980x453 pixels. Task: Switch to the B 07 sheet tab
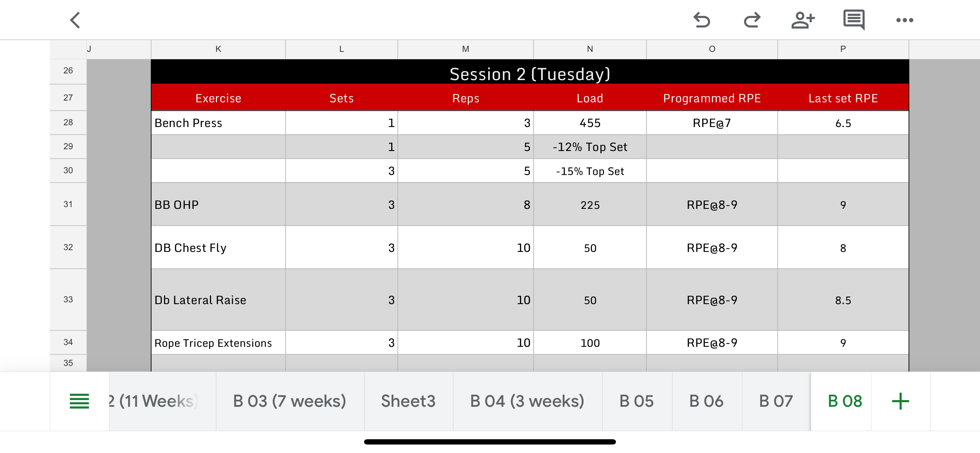[x=776, y=401]
